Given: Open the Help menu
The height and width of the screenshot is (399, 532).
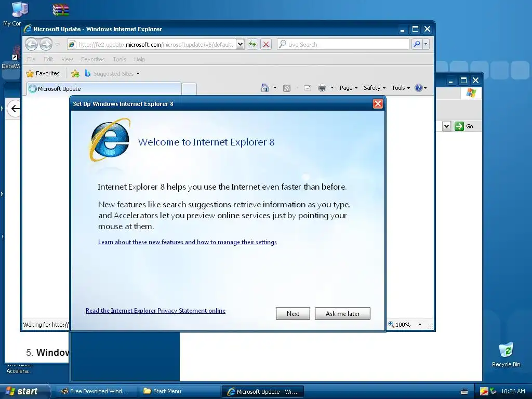Looking at the screenshot, I should pos(139,59).
